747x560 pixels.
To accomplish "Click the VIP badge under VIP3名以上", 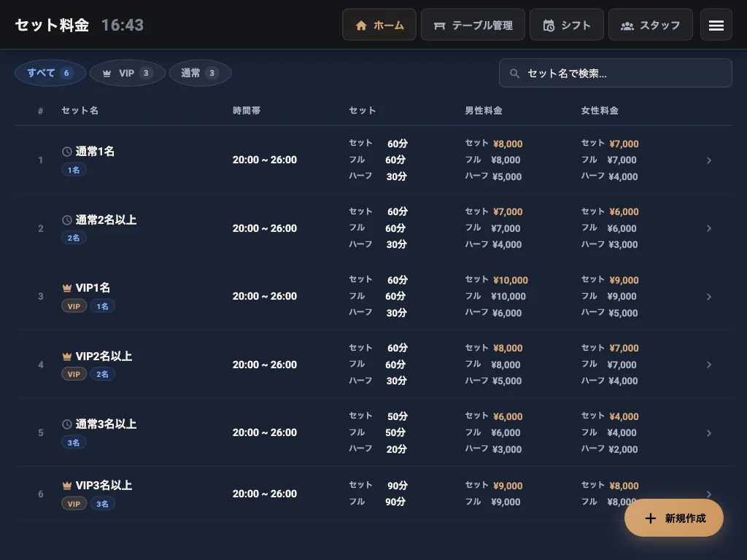I will click(74, 504).
